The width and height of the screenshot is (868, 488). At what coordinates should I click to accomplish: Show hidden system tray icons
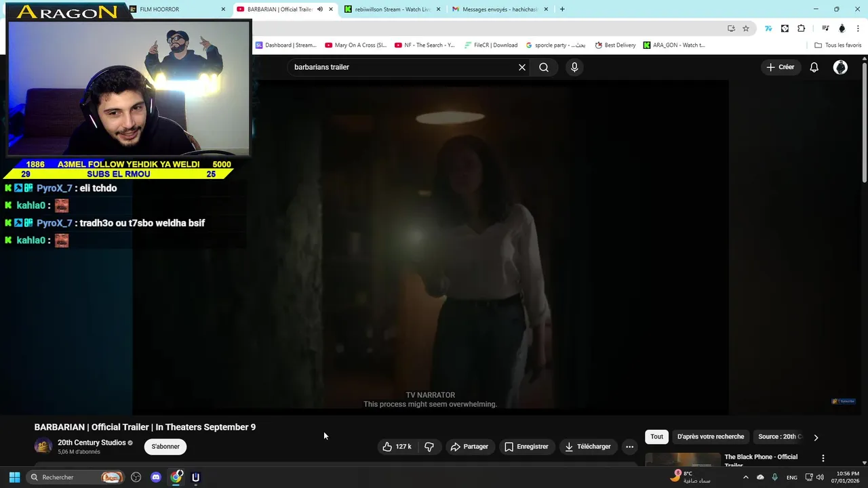tap(745, 477)
